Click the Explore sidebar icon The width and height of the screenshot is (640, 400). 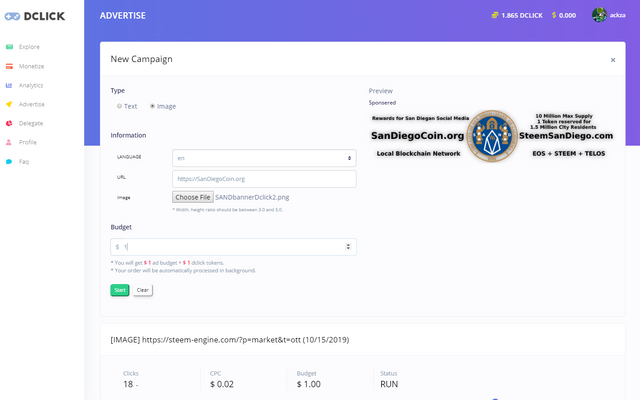[9, 47]
